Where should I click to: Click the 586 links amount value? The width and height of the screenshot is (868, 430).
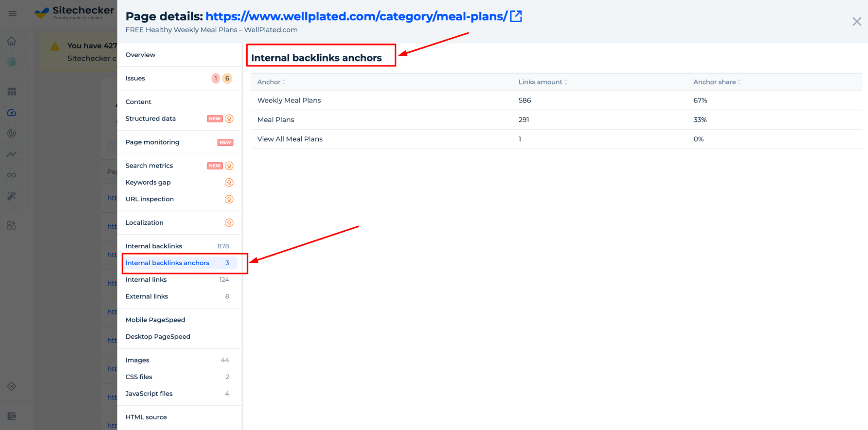(x=525, y=100)
